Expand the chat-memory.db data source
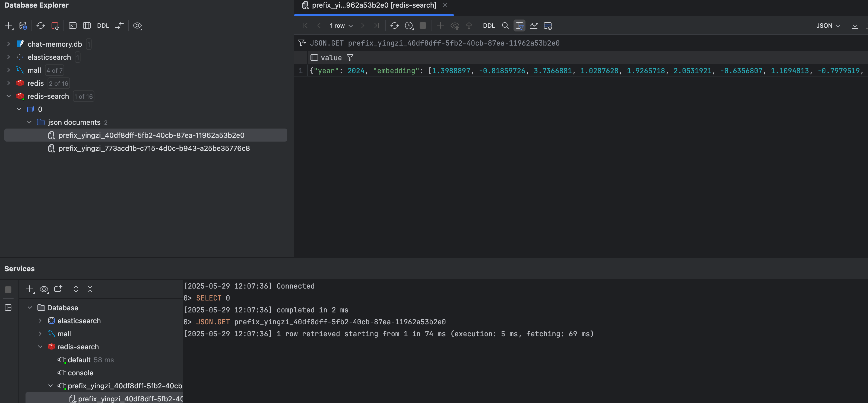The image size is (868, 403). click(x=8, y=44)
